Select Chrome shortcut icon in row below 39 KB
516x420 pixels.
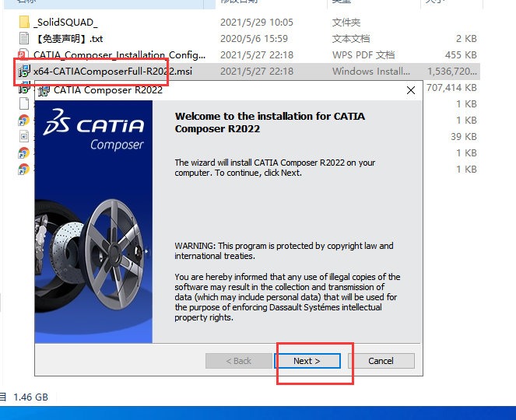click(x=23, y=153)
